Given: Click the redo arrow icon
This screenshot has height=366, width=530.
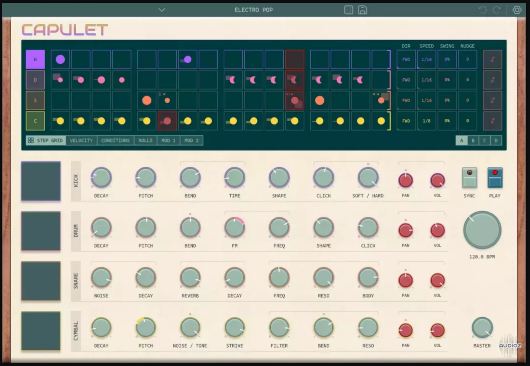Looking at the screenshot, I should 497,10.
